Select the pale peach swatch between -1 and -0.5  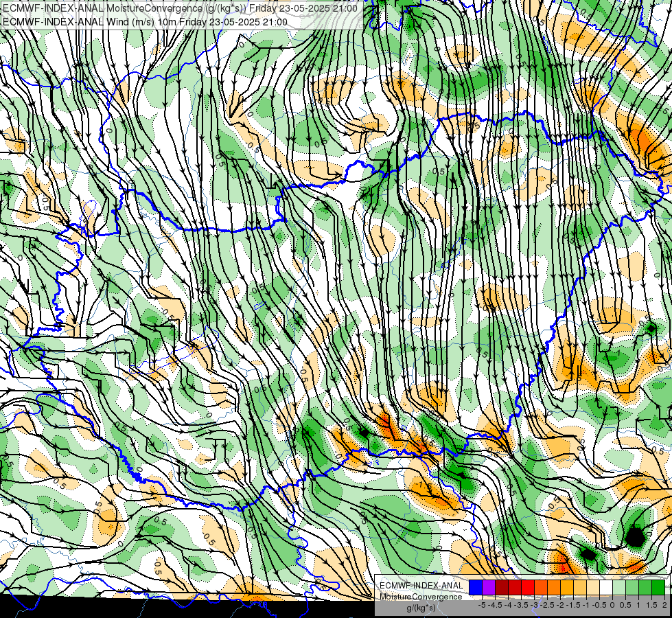(593, 587)
